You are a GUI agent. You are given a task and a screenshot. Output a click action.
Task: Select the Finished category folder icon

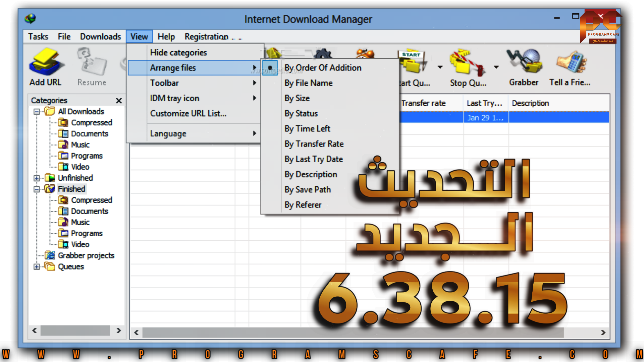tap(50, 189)
